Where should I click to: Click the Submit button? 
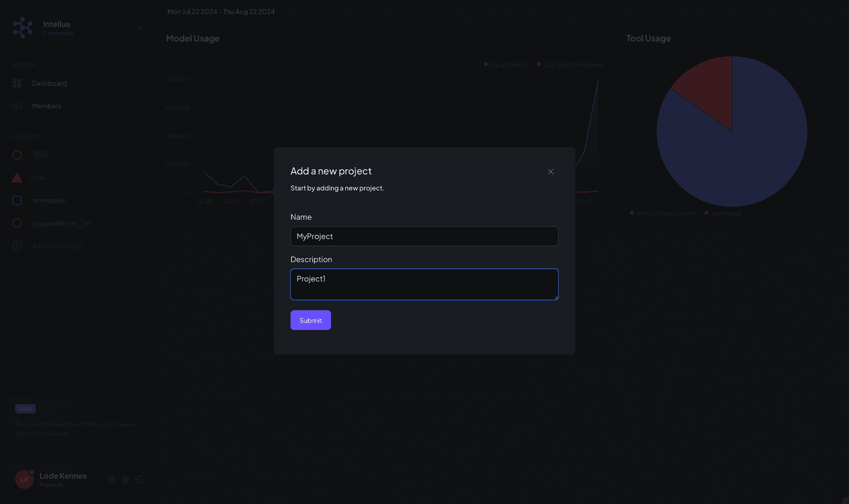pos(310,320)
